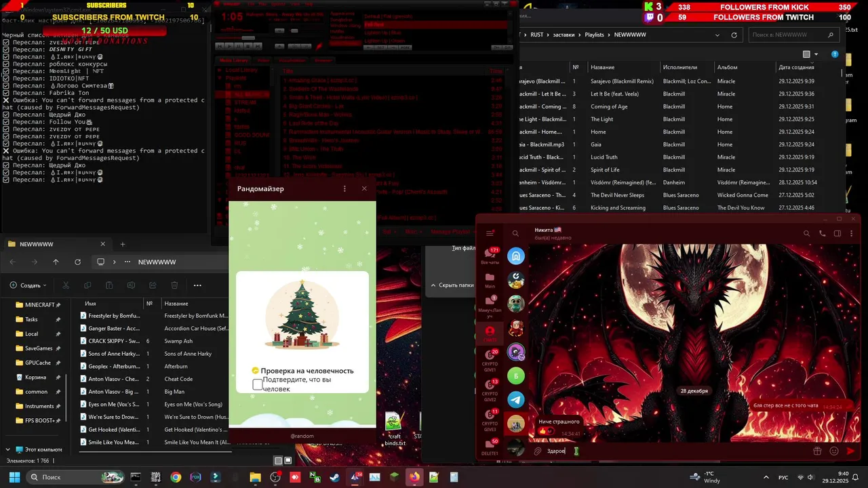Open the gift icon in message bar
This screenshot has height=488, width=868.
coord(818,451)
